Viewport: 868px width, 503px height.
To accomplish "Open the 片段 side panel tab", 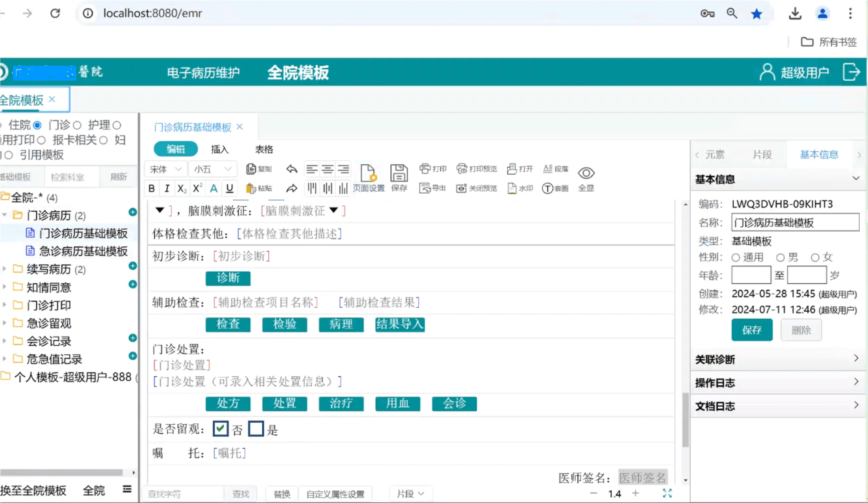I will [762, 155].
